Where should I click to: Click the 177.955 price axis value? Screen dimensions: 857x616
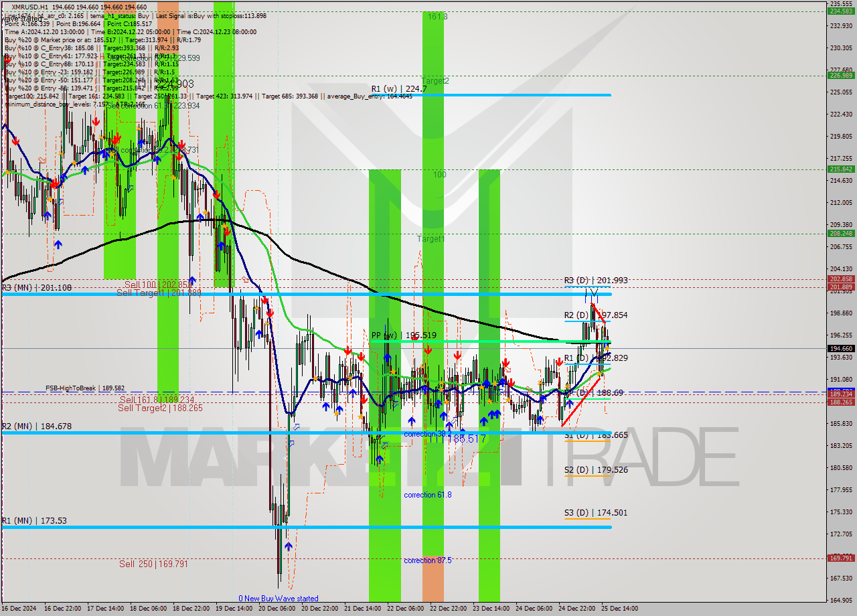click(842, 489)
